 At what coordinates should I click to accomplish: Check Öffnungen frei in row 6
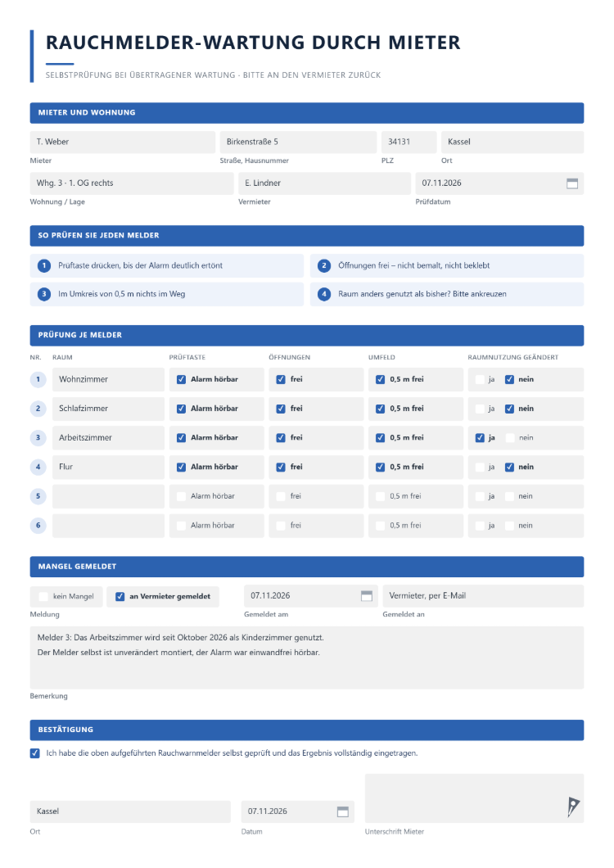[281, 526]
